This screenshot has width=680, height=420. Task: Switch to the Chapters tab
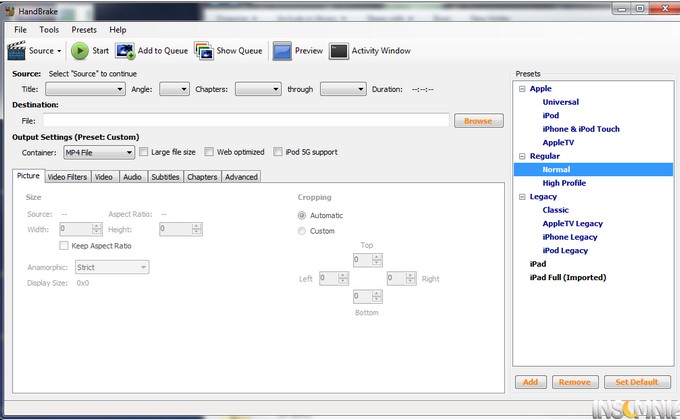(202, 177)
